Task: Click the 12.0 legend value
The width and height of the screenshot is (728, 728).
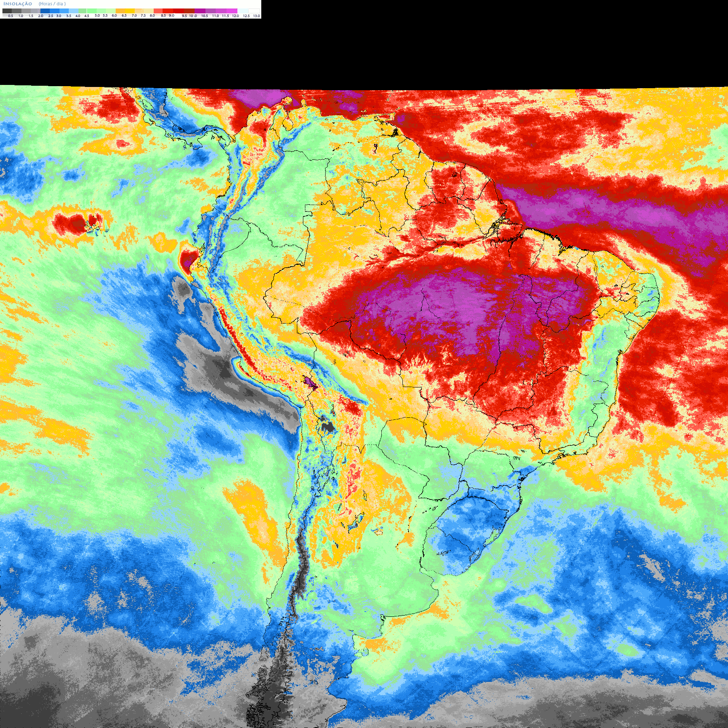Action: [235, 16]
